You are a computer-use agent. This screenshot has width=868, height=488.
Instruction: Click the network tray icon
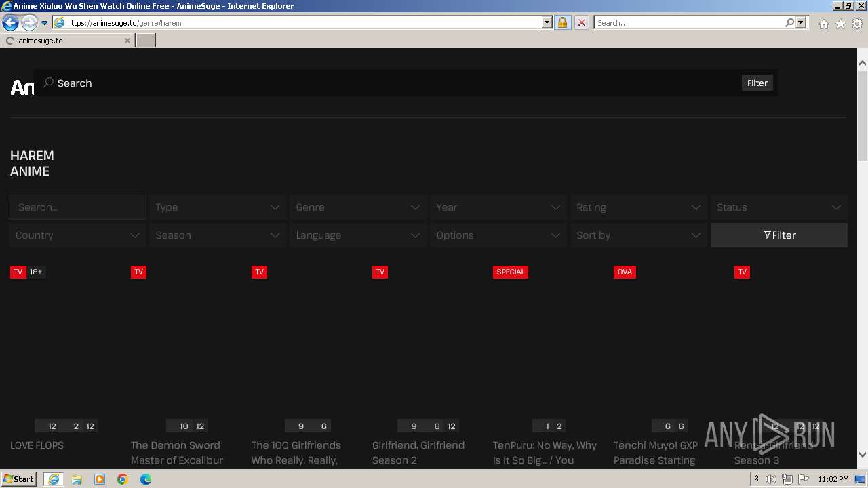click(x=787, y=479)
